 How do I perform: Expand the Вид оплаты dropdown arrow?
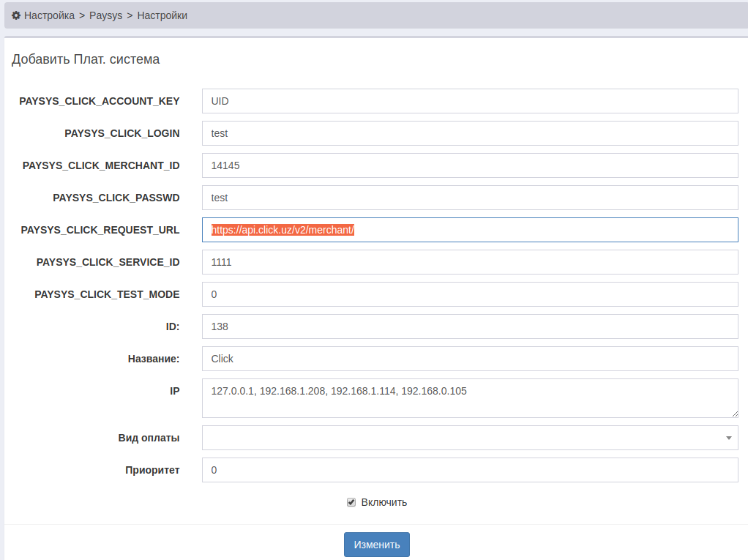728,438
